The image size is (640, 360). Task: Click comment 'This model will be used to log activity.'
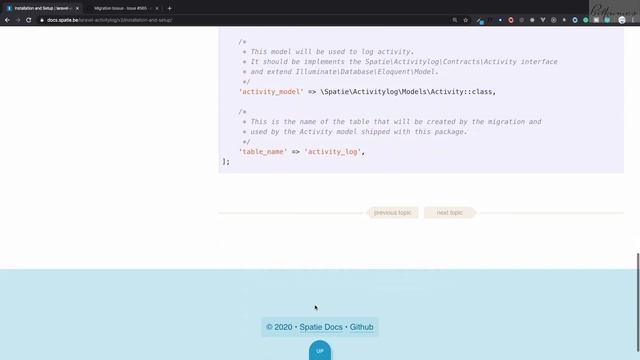click(332, 52)
